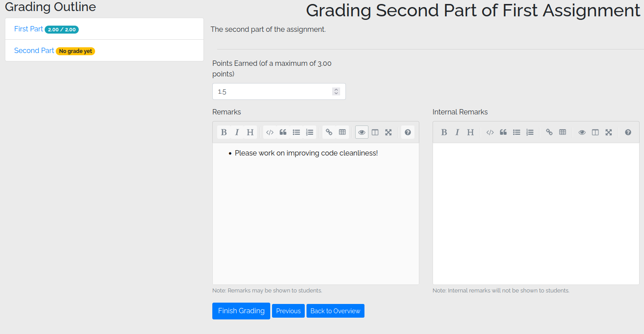
Task: Click the Points Earned spinner arrows
Action: tap(336, 91)
